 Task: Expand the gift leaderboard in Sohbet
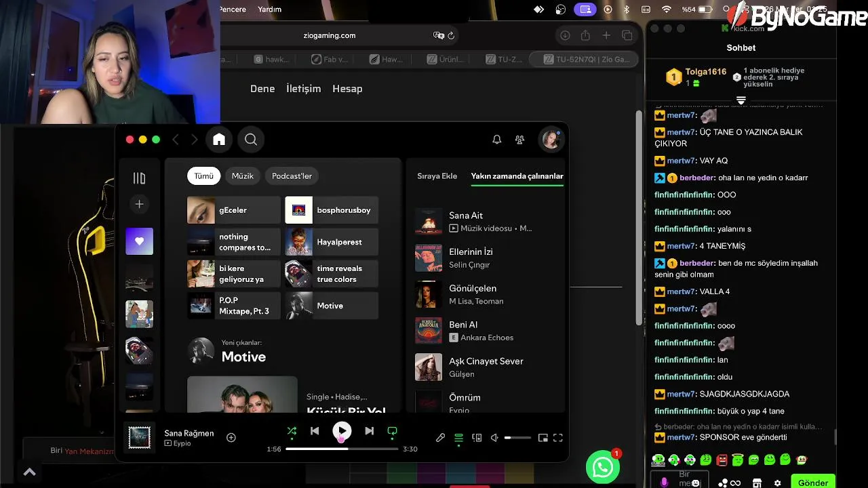click(x=741, y=100)
